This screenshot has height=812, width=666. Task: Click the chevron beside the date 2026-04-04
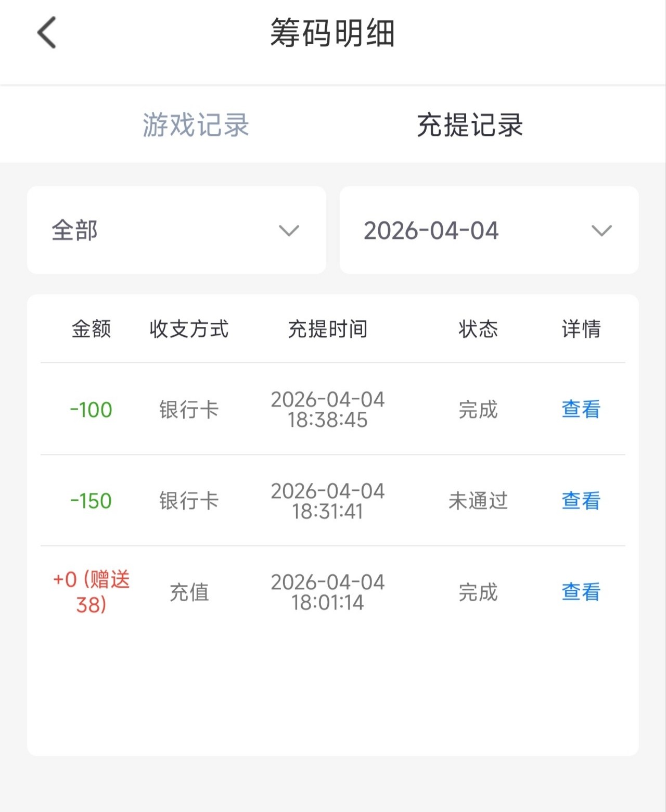click(601, 231)
